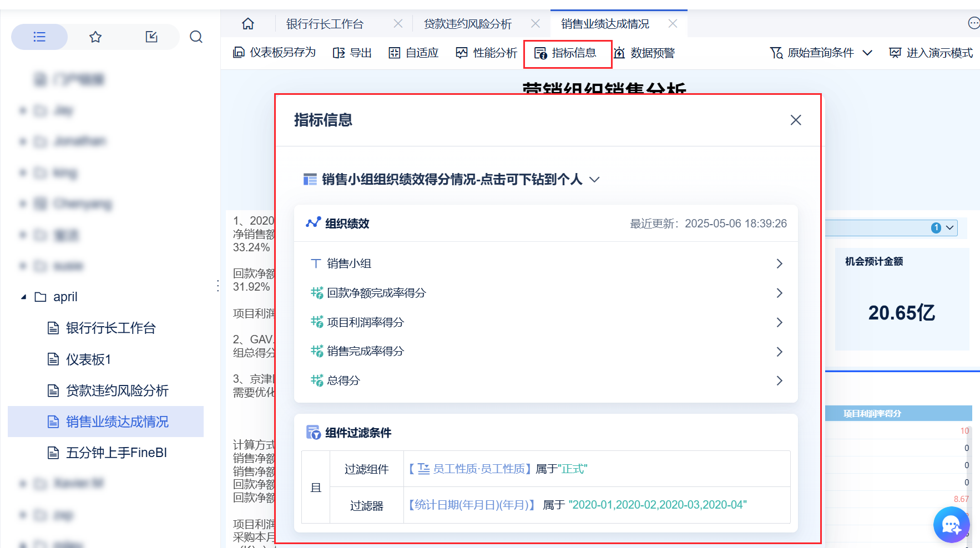Toggle 自适应 layout mode

click(413, 53)
